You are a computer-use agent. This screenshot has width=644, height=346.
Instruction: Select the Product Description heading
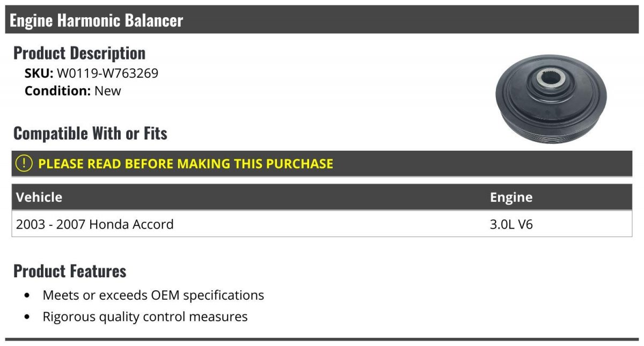[x=79, y=53]
